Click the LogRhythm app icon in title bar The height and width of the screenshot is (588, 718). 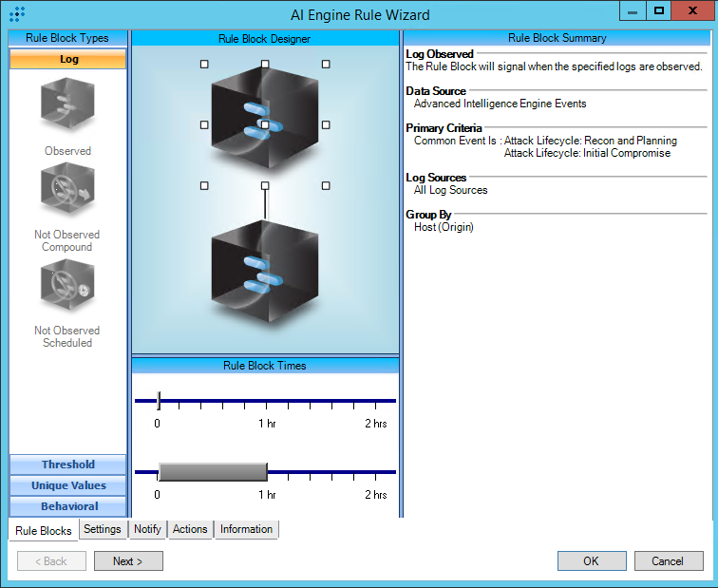point(16,14)
